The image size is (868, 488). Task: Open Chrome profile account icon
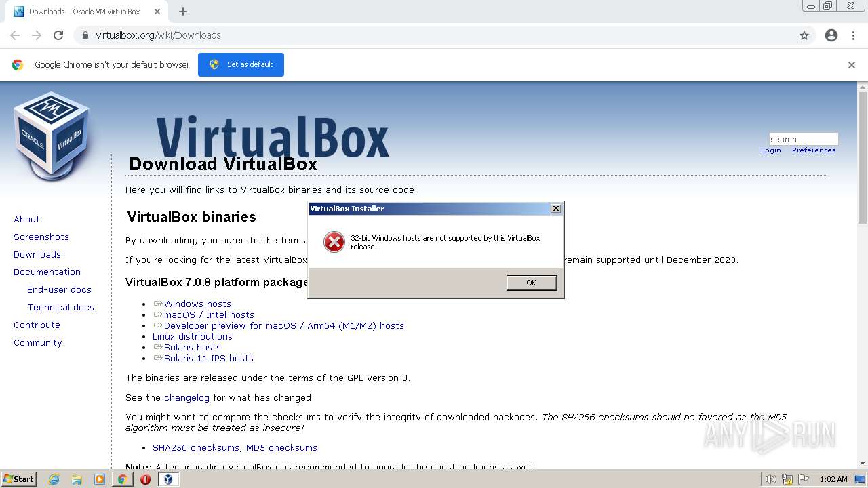click(x=831, y=35)
